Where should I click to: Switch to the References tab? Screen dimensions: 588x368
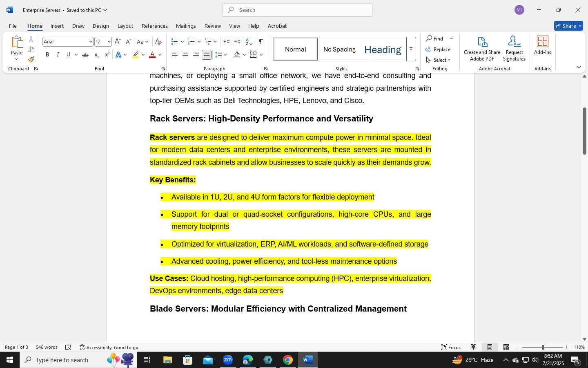tap(154, 26)
